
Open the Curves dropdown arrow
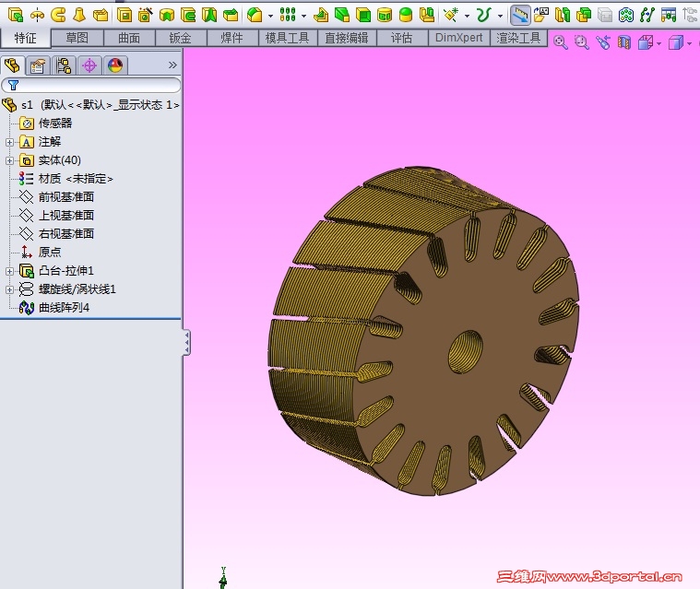(500, 16)
